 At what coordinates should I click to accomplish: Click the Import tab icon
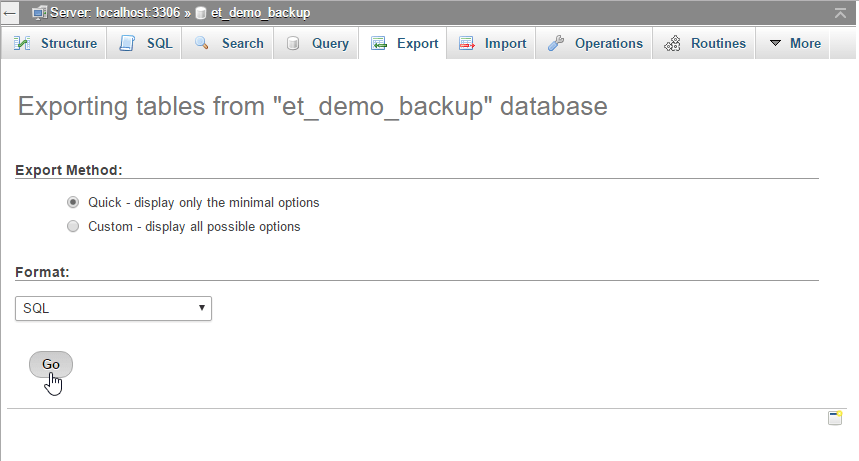point(466,44)
